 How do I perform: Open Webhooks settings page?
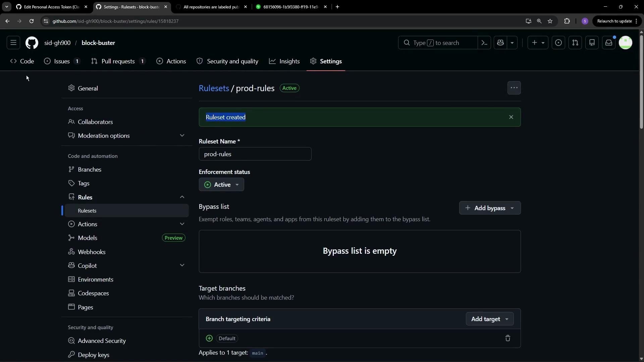coord(127,252)
